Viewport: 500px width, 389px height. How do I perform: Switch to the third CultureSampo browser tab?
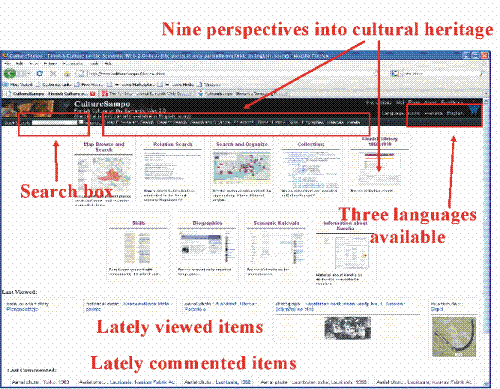coord(242,94)
